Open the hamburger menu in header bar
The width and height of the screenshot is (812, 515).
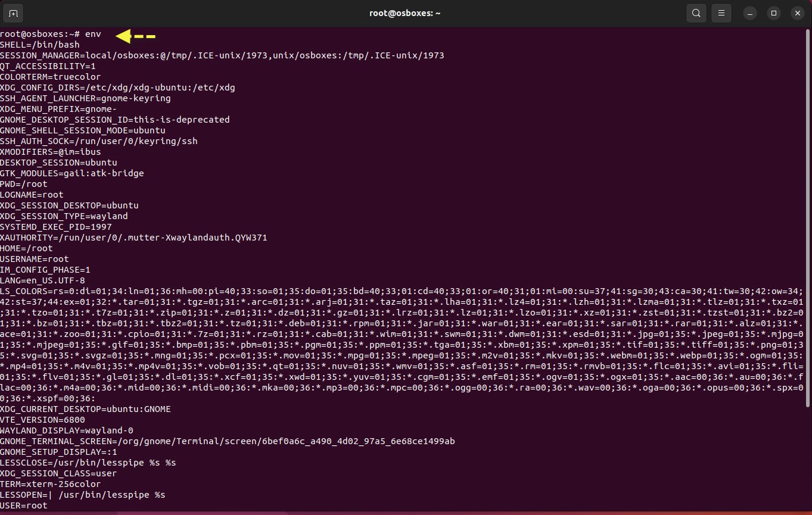coord(721,13)
